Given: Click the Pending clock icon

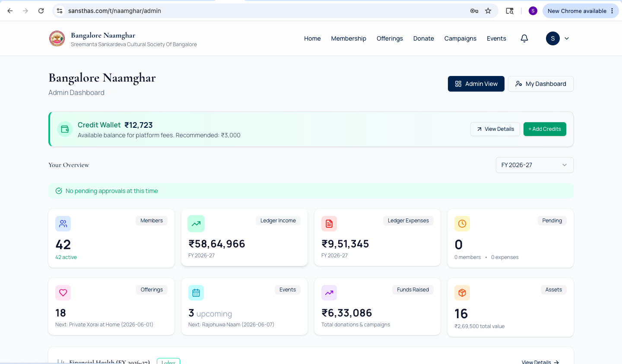Looking at the screenshot, I should pyautogui.click(x=462, y=224).
